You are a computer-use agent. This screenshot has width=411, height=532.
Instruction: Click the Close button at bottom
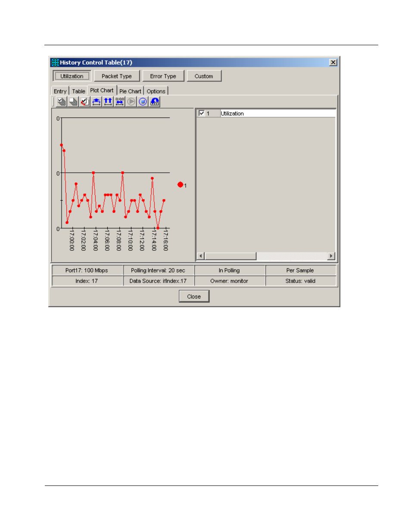coord(194,296)
